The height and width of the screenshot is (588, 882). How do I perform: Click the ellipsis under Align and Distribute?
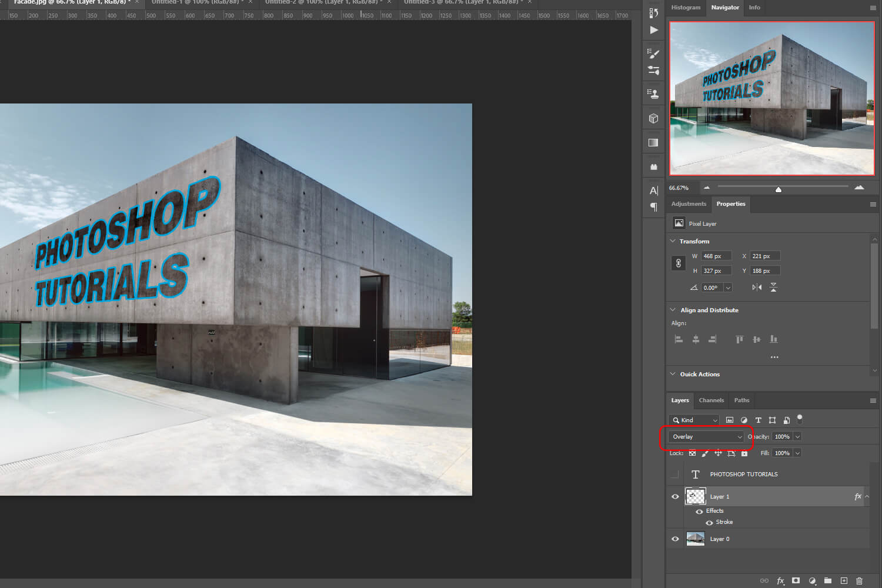[x=774, y=357]
